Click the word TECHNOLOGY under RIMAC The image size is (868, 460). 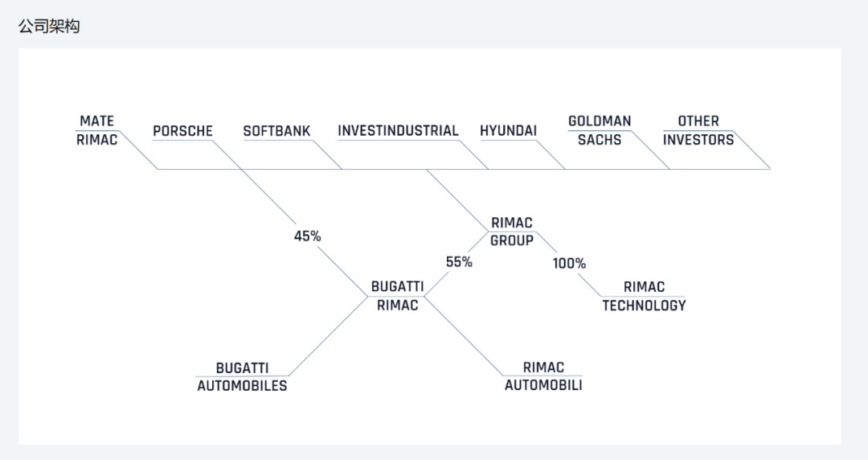pos(644,306)
